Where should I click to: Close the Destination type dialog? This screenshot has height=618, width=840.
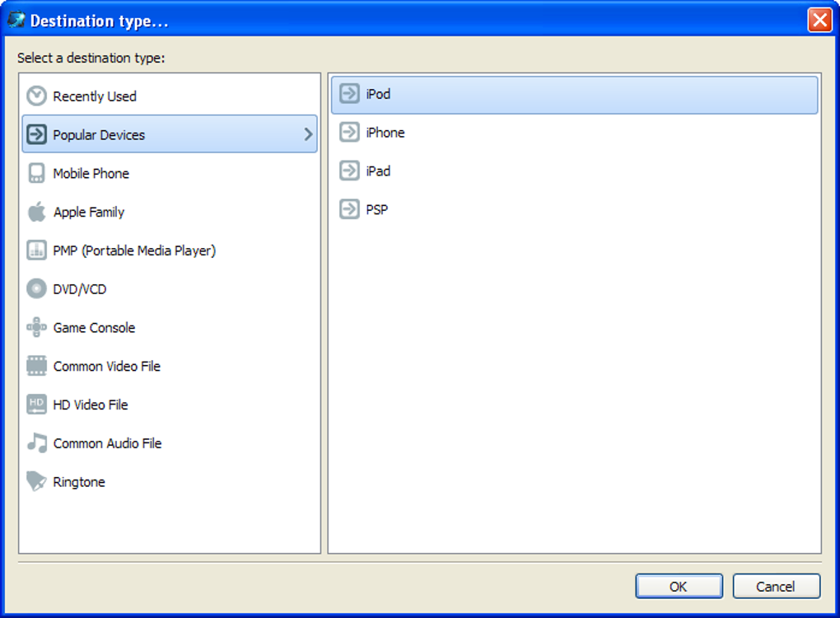(819, 21)
